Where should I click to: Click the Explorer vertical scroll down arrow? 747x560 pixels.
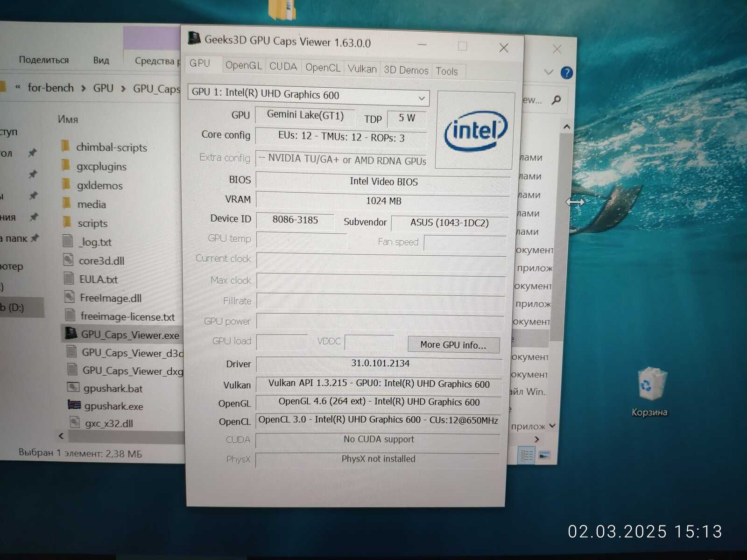pos(552,426)
